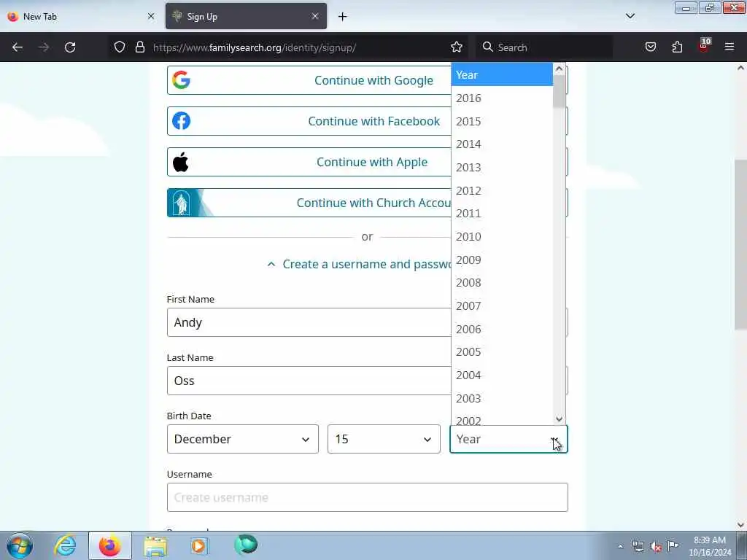Open a new tab with the plus button

click(x=343, y=17)
